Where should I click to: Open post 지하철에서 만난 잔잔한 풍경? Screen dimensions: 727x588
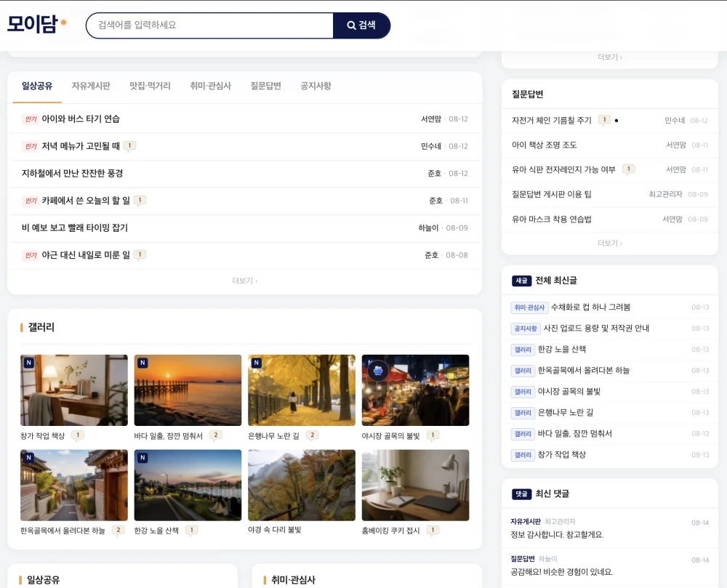72,173
